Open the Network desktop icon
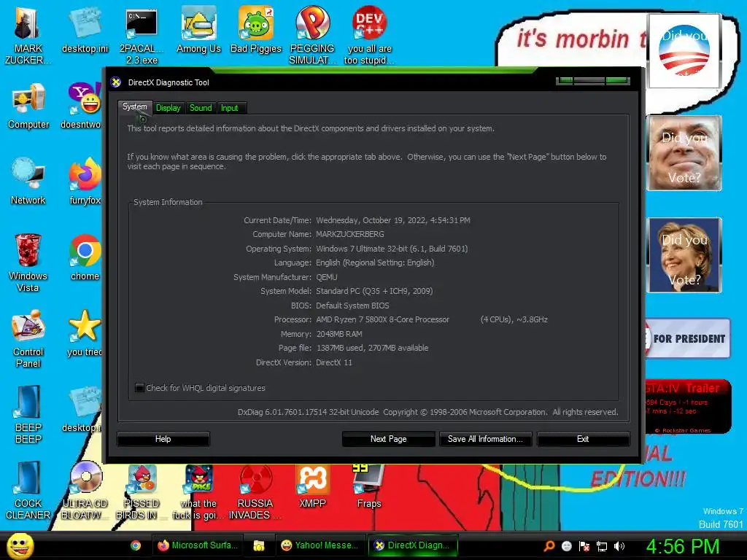747x560 pixels. [x=28, y=182]
